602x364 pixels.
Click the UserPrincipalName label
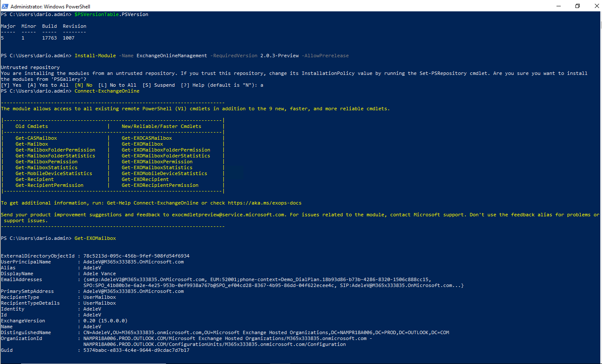26,262
